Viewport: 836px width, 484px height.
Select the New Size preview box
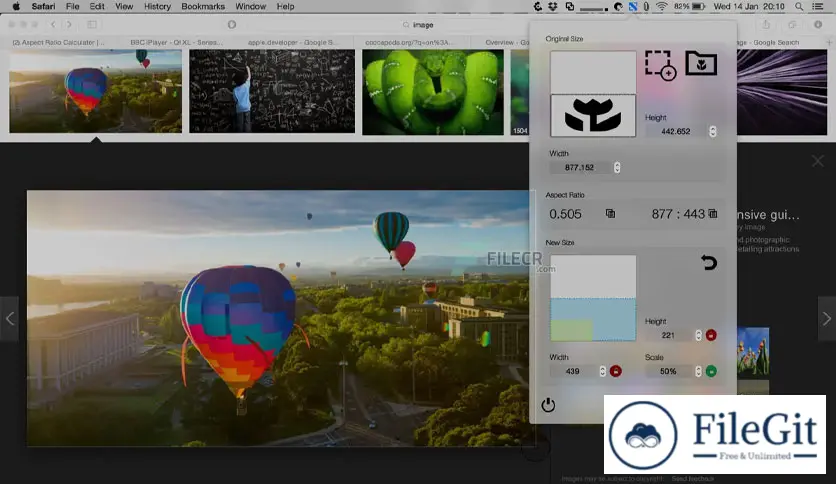pyautogui.click(x=593, y=298)
